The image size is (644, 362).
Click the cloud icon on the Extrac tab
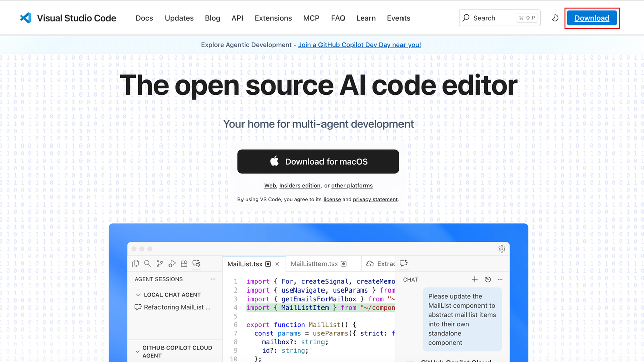point(370,264)
